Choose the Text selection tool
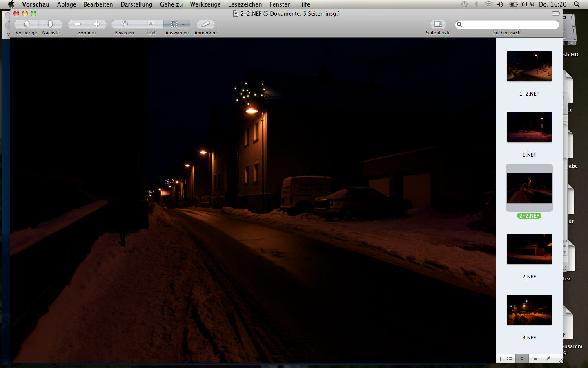Image resolution: width=588 pixels, height=368 pixels. (x=151, y=25)
